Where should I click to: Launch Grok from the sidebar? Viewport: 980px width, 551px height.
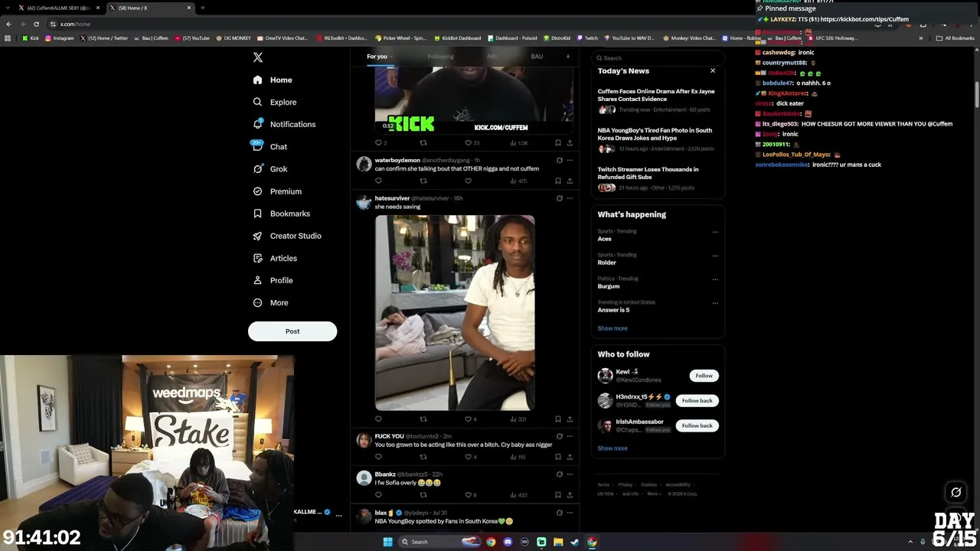coord(269,169)
